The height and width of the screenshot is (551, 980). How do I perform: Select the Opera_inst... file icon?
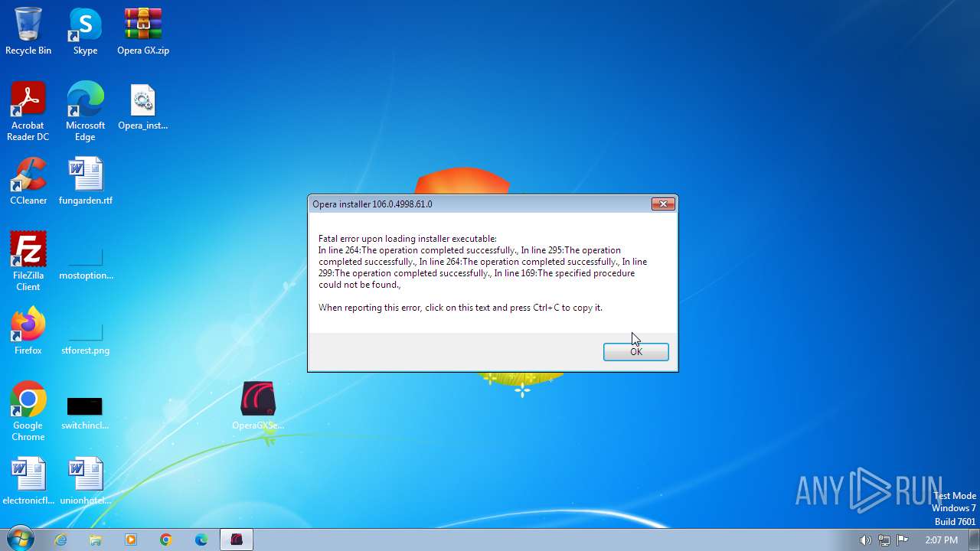click(143, 106)
